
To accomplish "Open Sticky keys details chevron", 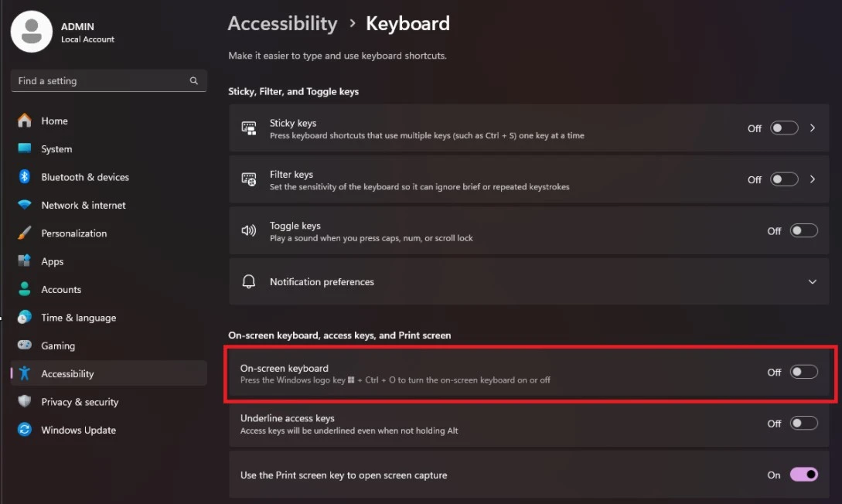I will (x=813, y=128).
